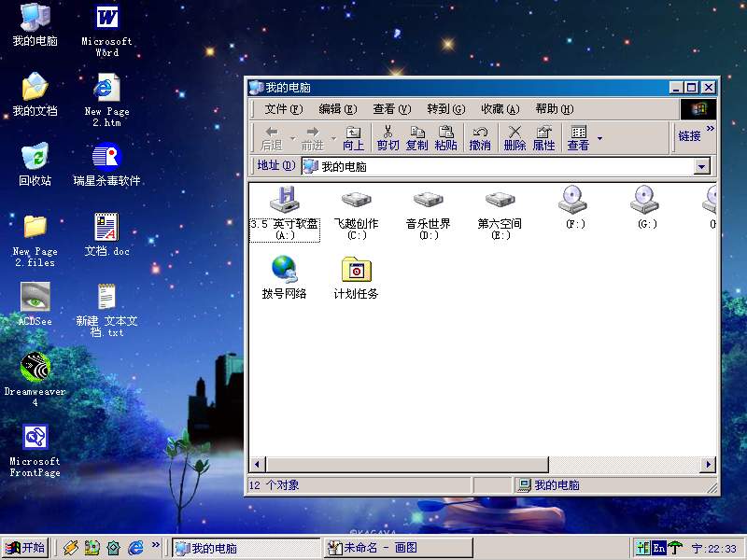Click the En language indicator in tray

pos(659,548)
